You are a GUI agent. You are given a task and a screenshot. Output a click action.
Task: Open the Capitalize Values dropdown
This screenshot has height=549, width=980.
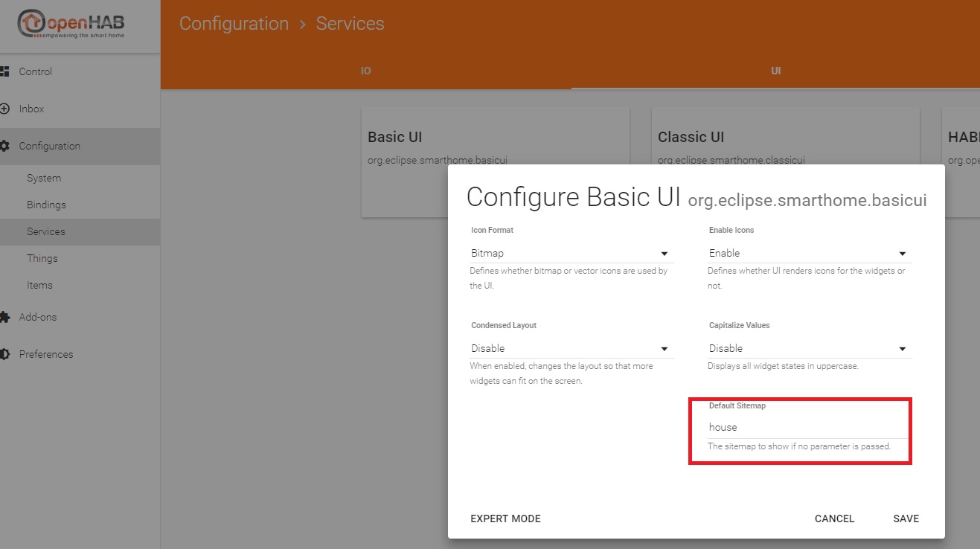point(810,348)
